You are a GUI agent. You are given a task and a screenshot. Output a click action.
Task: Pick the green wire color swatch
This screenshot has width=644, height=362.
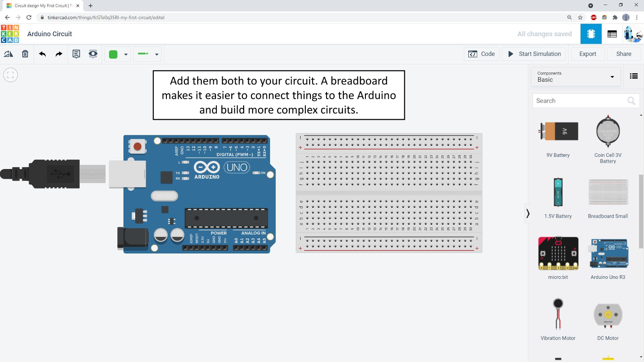(x=113, y=55)
